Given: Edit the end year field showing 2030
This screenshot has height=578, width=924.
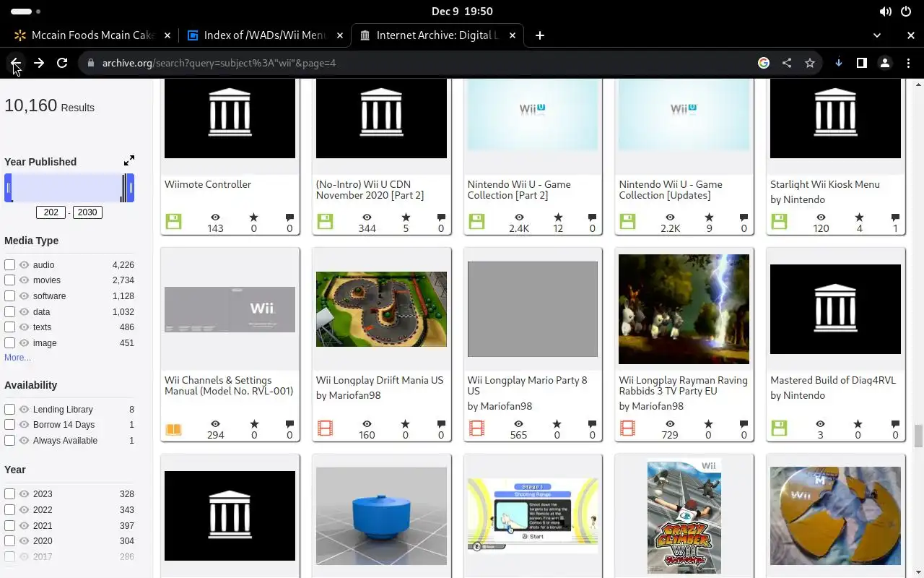Looking at the screenshot, I should tap(87, 212).
